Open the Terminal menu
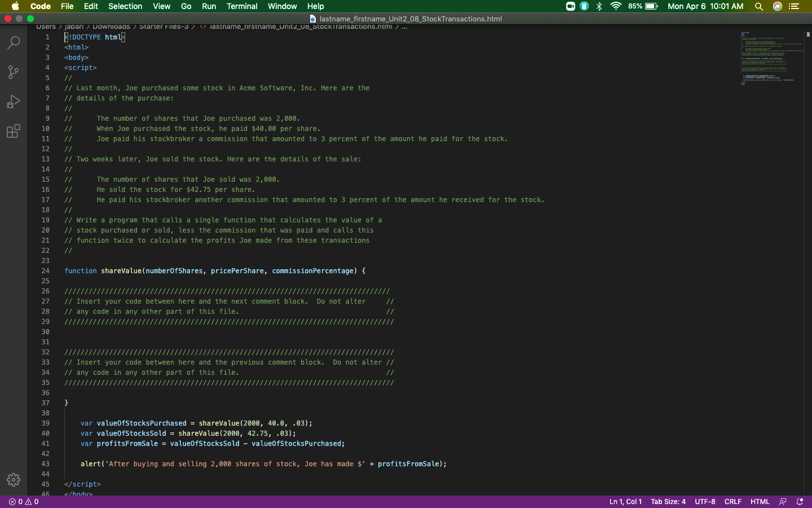This screenshot has width=812, height=508. (x=242, y=6)
